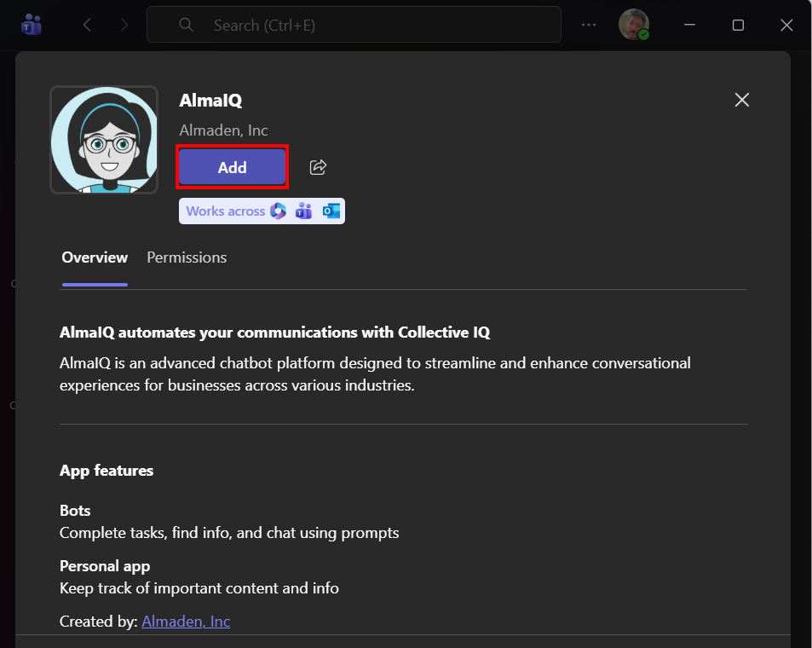Open the Microsoft 365 Copilot icon in Works across badge
Viewport: 812px width, 648px height.
coord(278,210)
